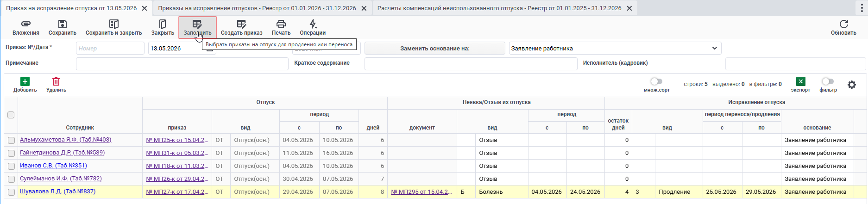Image resolution: width=868 pixels, height=204 pixels.
Task: Toggle the множ.сорт switch
Action: (x=656, y=81)
